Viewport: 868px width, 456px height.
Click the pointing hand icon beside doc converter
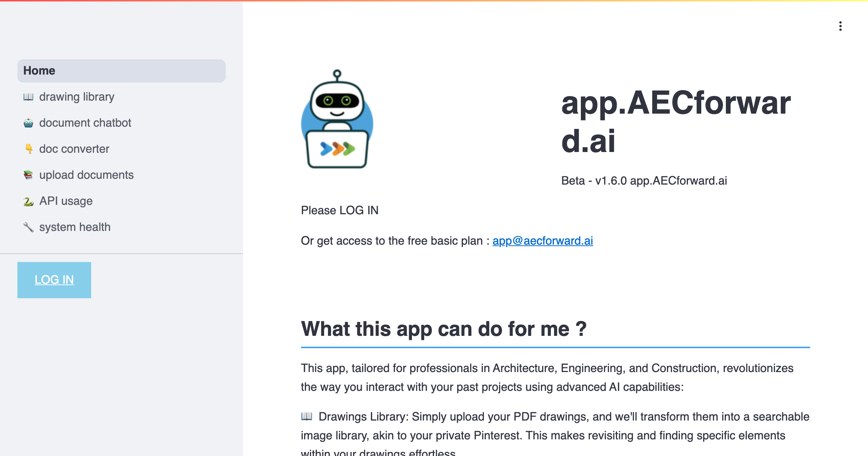point(29,149)
